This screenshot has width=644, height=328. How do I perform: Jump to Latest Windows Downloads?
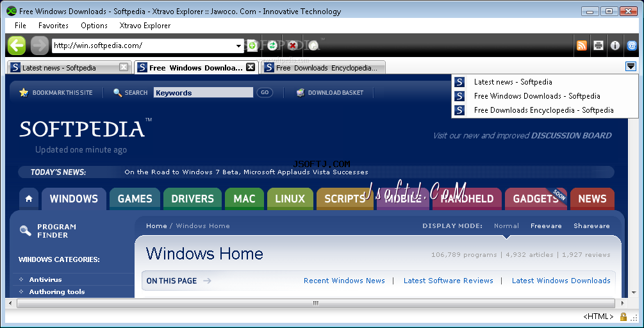561,281
